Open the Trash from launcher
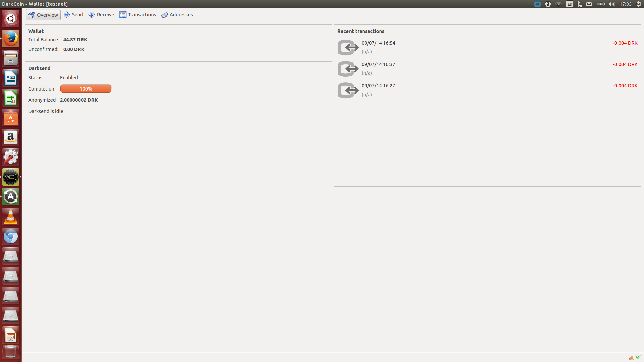 click(x=11, y=353)
